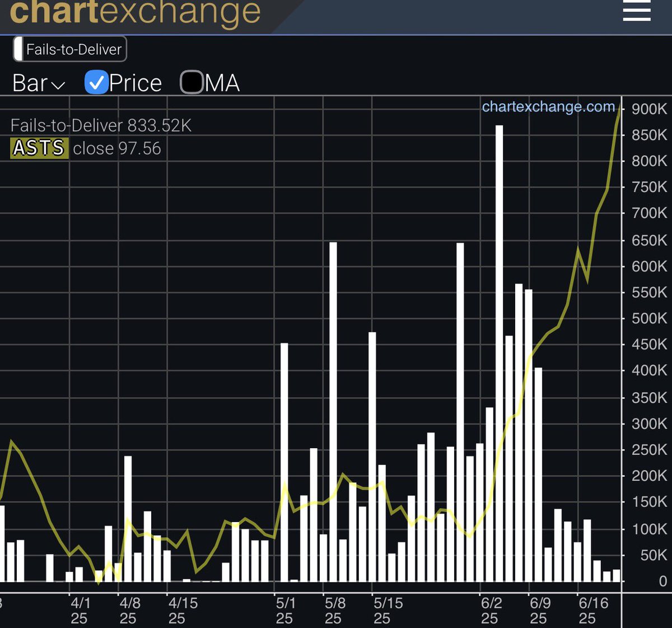
Task: Open the Bar chart type dropdown
Action: click(39, 83)
